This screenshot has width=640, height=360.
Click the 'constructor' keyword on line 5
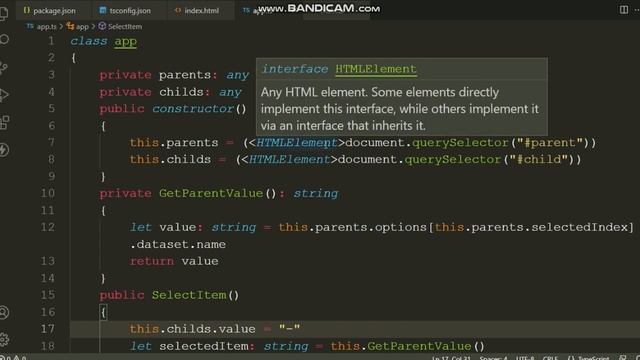coord(193,109)
